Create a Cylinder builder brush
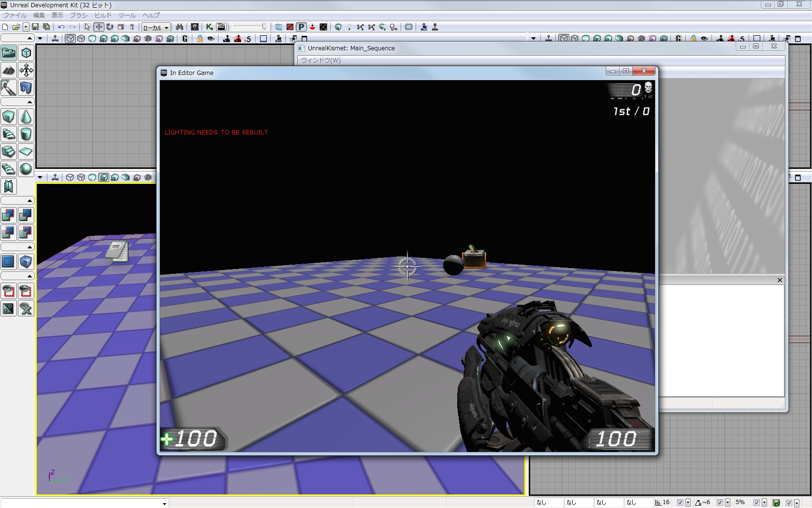812x508 pixels. pos(26,134)
